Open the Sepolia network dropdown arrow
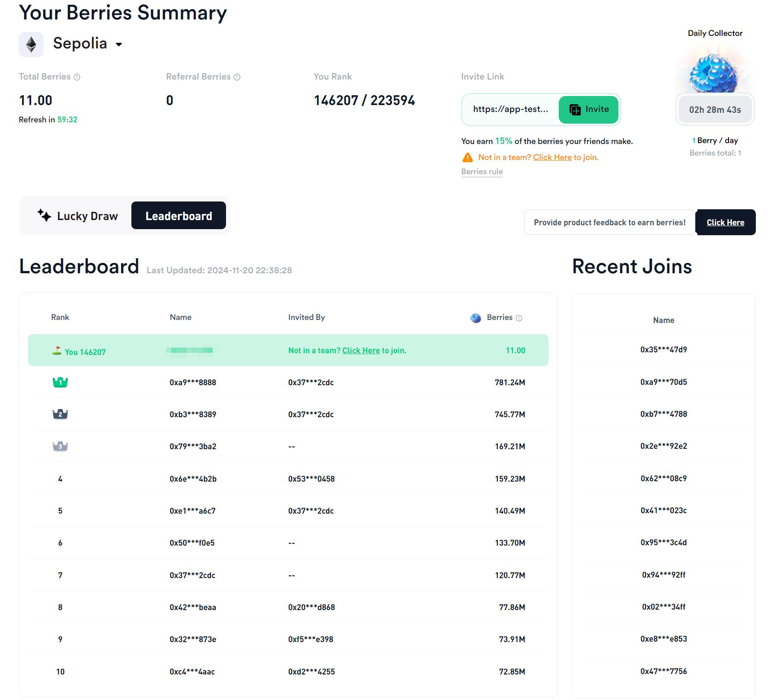 coord(119,45)
